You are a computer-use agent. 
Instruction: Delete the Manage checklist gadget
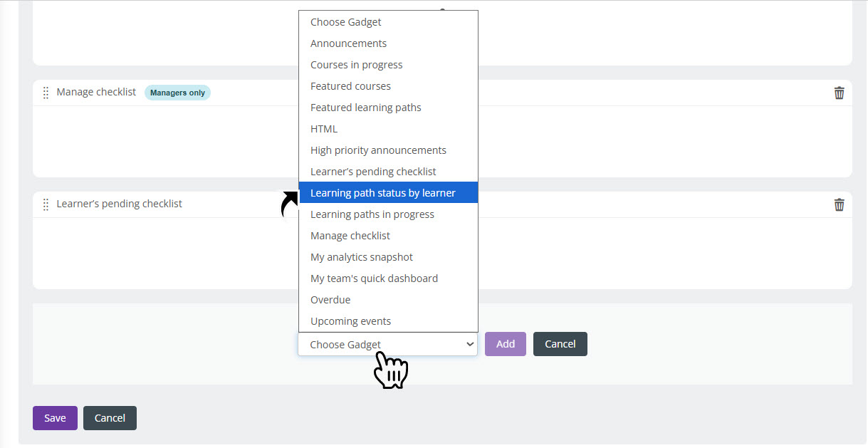click(x=840, y=93)
